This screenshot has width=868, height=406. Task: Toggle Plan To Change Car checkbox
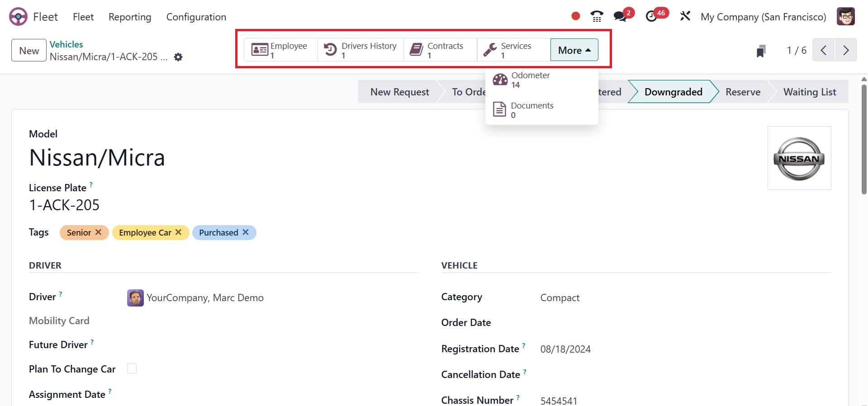tap(132, 368)
